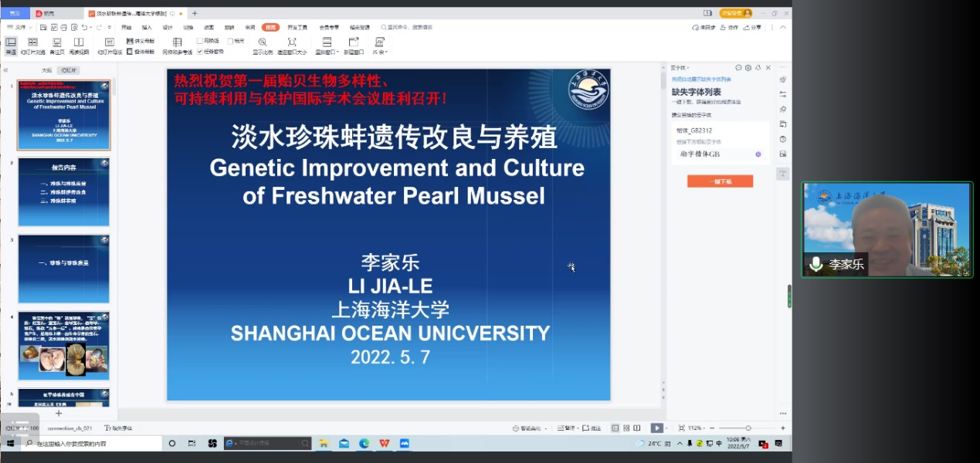Open the zoom ratio dialog
Screen dimensions: 980x463
point(263,46)
